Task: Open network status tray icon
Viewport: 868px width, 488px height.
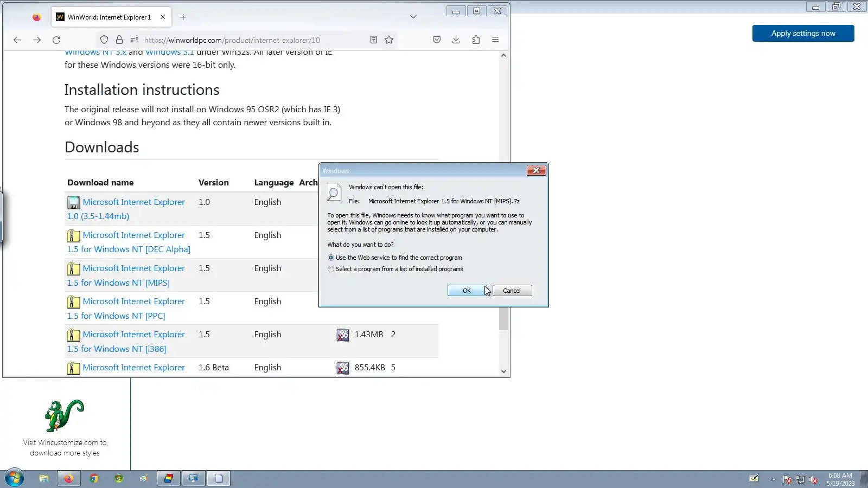Action: tap(800, 479)
